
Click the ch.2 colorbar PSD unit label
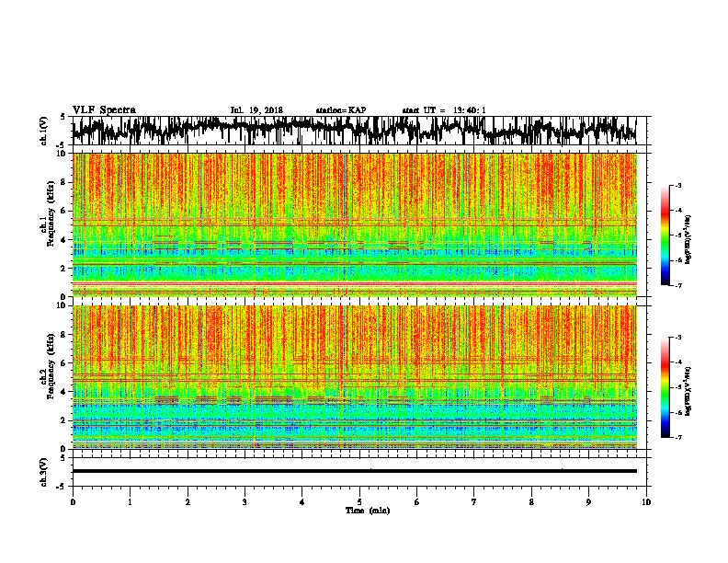point(688,390)
